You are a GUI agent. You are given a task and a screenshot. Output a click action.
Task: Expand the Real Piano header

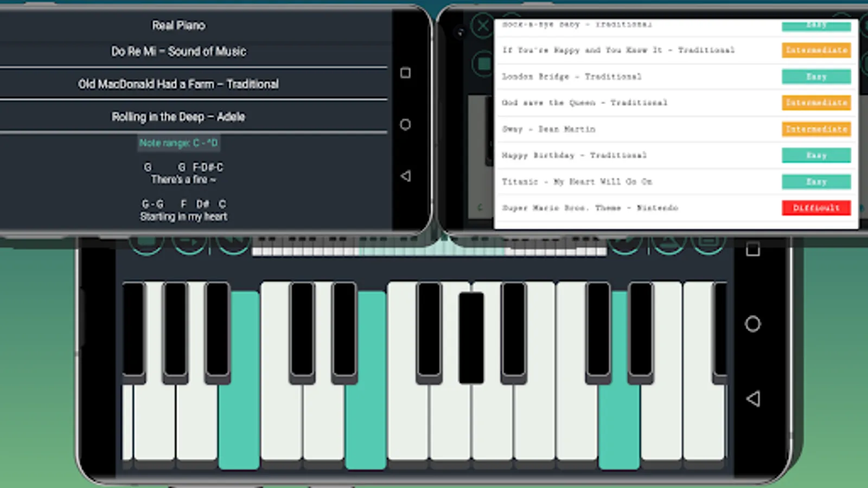click(179, 25)
